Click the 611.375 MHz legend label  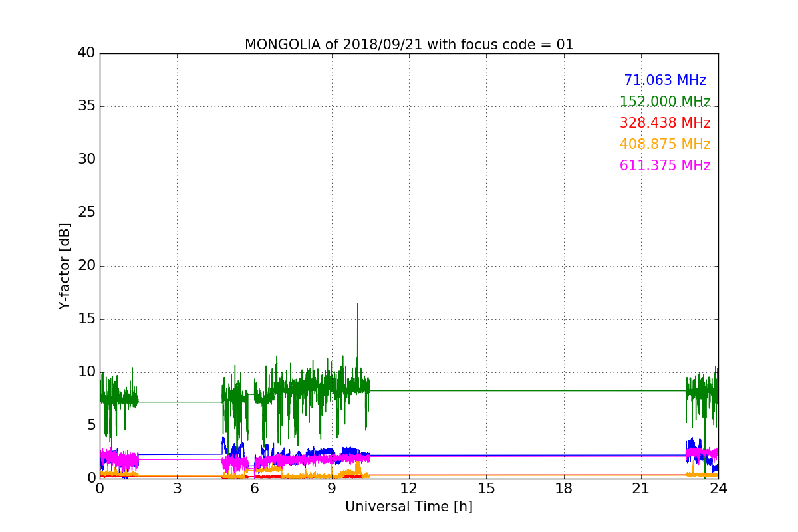click(665, 166)
